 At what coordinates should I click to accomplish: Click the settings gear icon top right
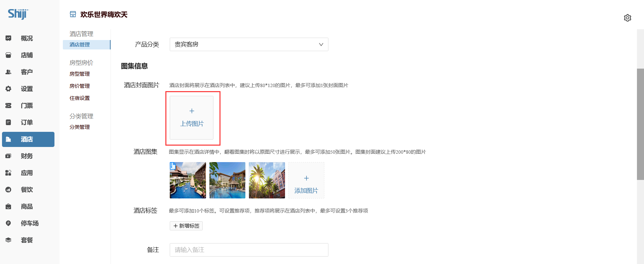627,18
